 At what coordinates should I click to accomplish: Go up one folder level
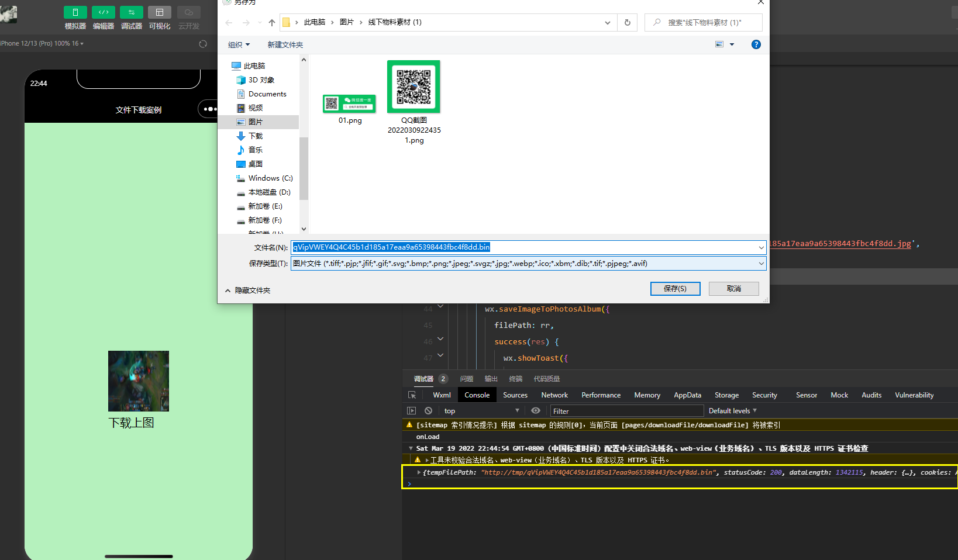(272, 22)
